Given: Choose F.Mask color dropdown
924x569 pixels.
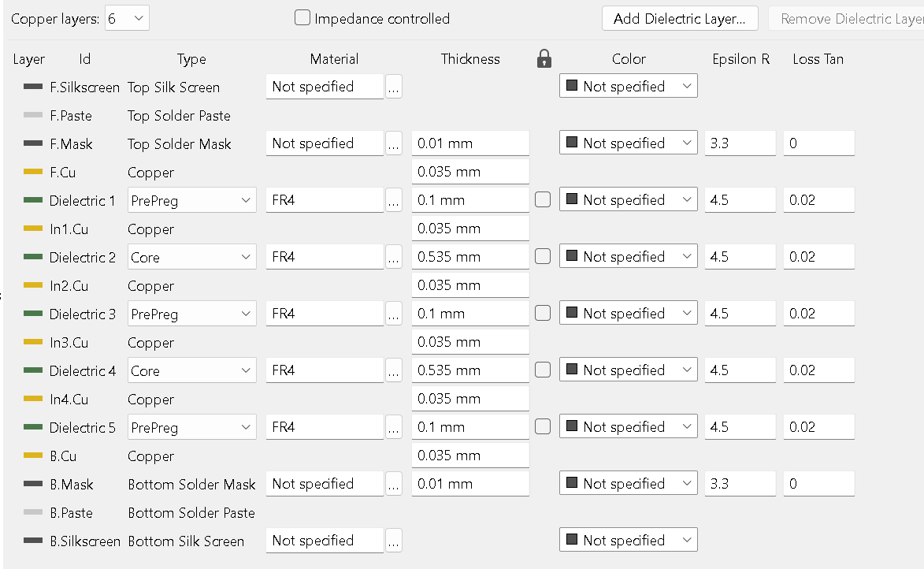Looking at the screenshot, I should pos(628,143).
